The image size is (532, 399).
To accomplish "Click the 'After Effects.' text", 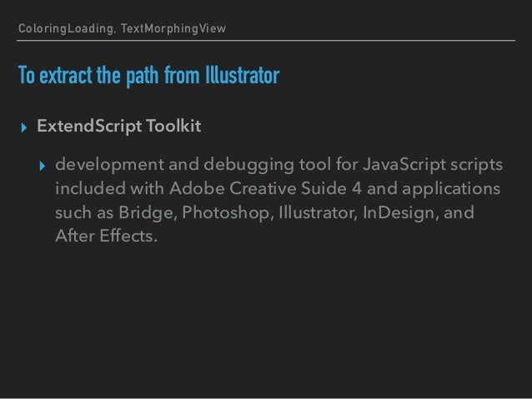I will click(x=106, y=236).
